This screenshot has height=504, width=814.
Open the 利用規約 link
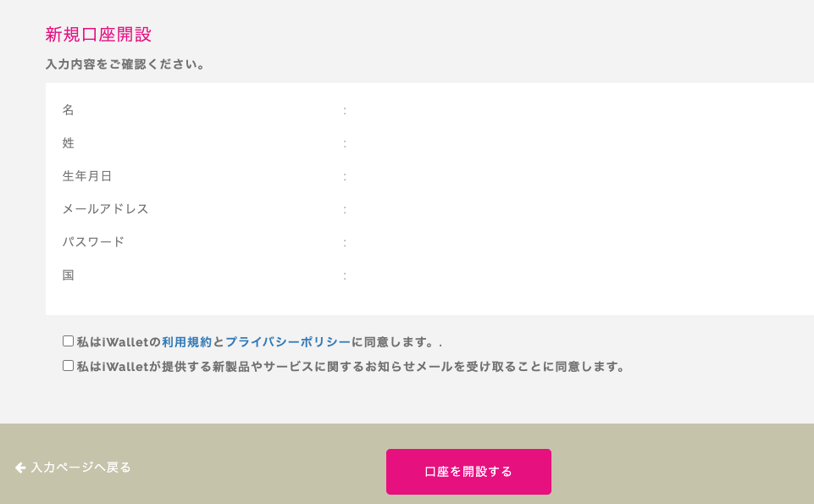tap(186, 342)
